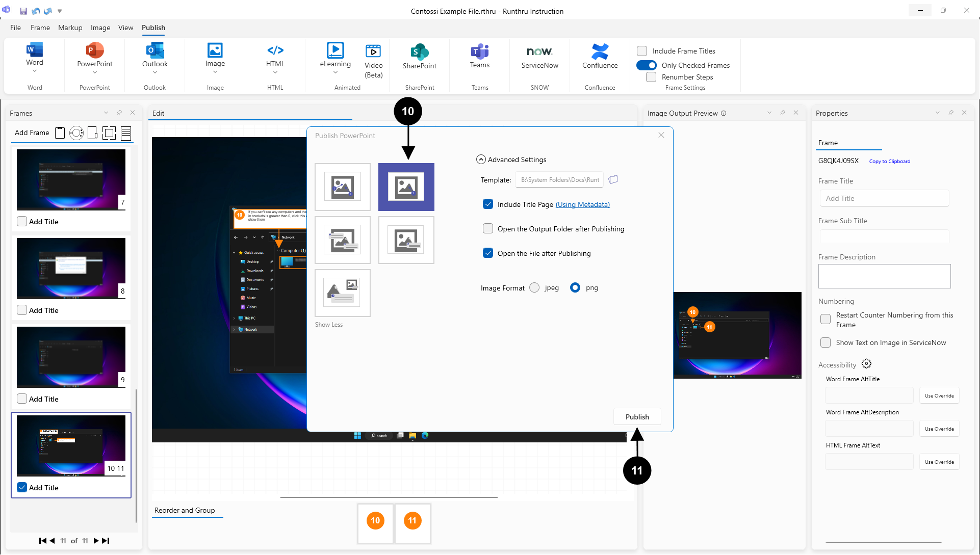Open the eLearning dropdown chevron
Viewport: 980px width, 555px height.
point(335,72)
